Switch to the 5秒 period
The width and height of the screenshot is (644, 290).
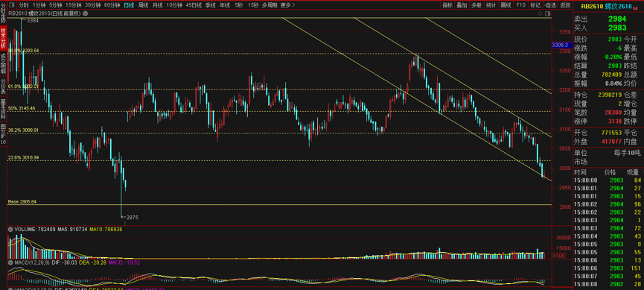239,5
